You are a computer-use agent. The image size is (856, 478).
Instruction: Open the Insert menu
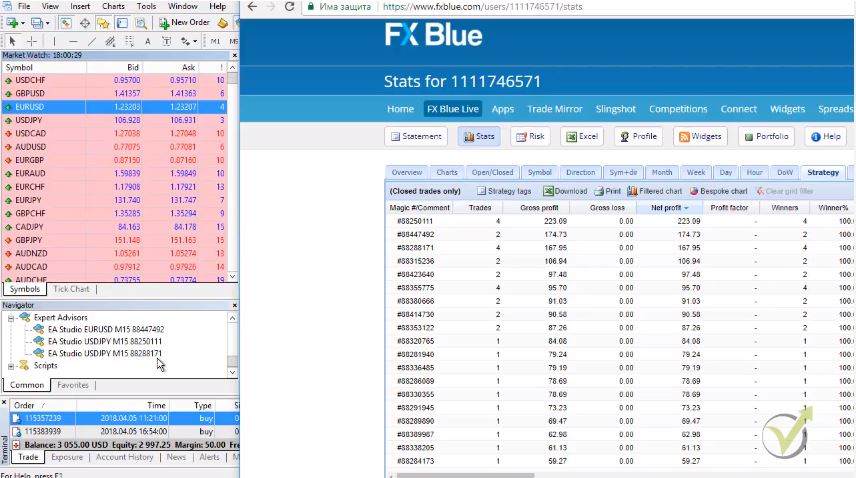click(x=80, y=6)
